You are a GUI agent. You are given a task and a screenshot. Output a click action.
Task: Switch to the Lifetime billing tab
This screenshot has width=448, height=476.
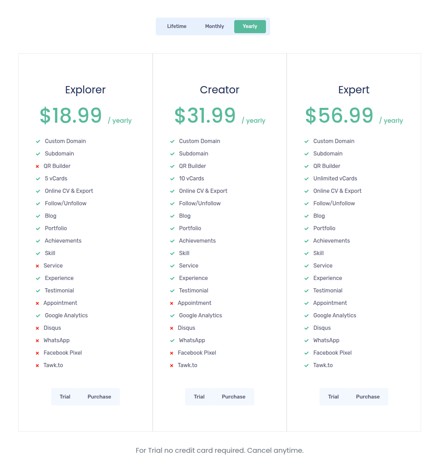(x=177, y=26)
